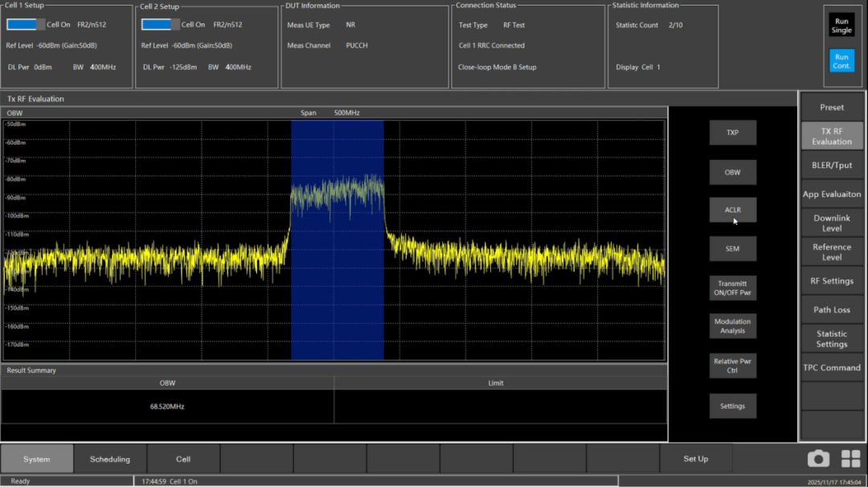This screenshot has width=868, height=487.
Task: Toggle Cell 2 On switch
Action: (x=161, y=24)
